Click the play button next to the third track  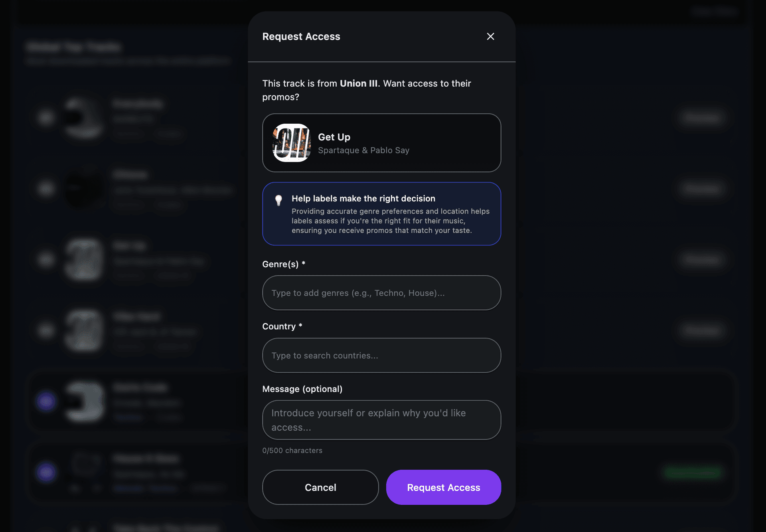pos(46,259)
